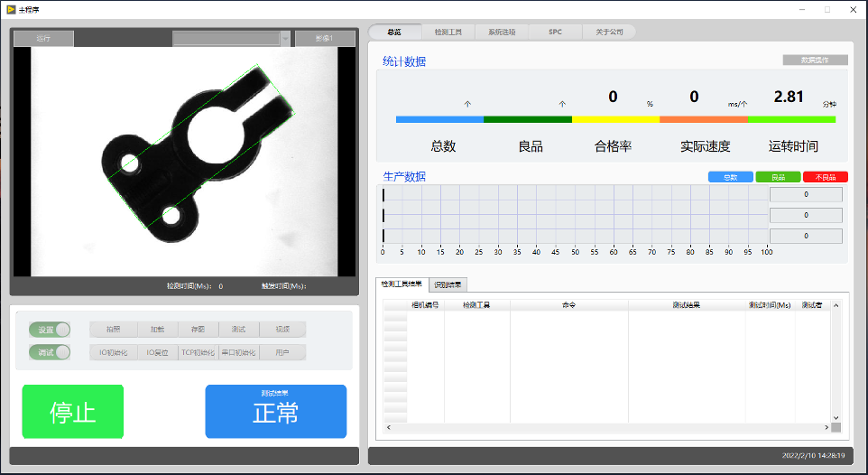Click the results table horizontal scrollbar right arrow
868x475 pixels.
[x=825, y=427]
